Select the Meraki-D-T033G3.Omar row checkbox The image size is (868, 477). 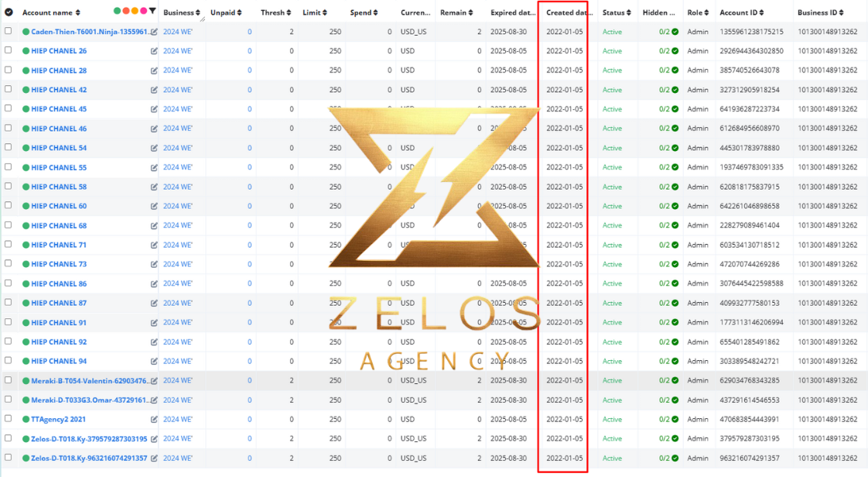[x=9, y=400]
